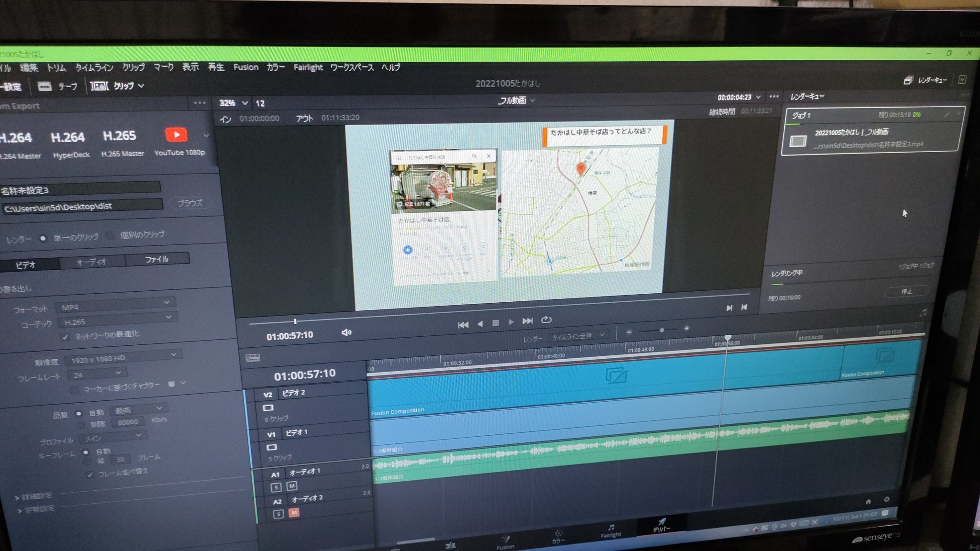This screenshot has height=551, width=980.
Task: Open timeline view options icon
Action: click(253, 358)
